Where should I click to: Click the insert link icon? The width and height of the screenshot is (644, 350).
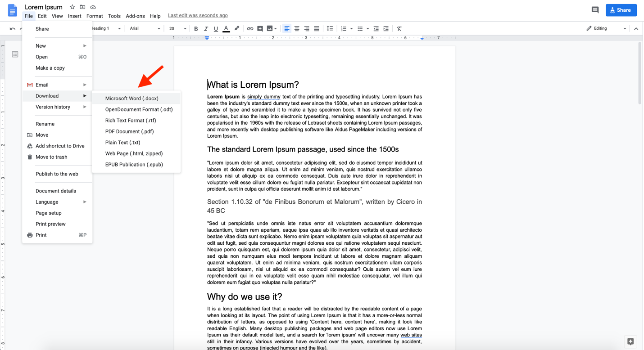point(250,29)
